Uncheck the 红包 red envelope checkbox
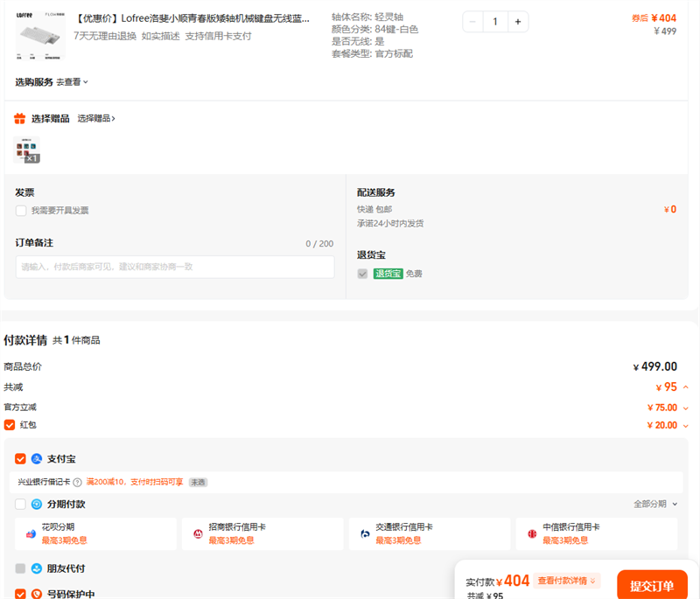This screenshot has width=700, height=599. point(10,425)
